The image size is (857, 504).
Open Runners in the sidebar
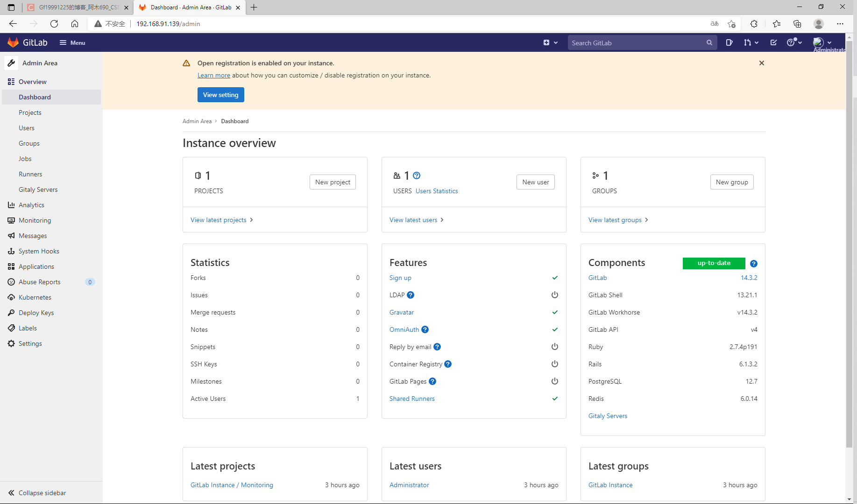(30, 174)
